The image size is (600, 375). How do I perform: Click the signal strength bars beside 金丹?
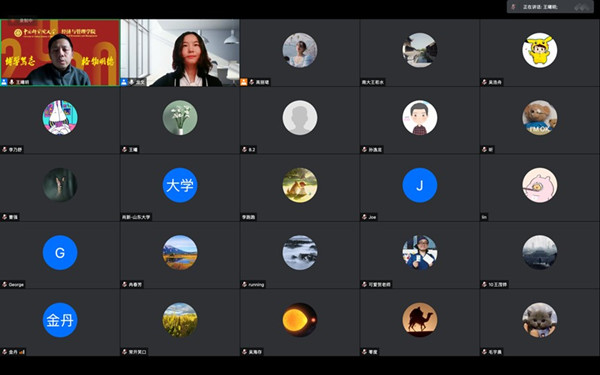click(x=22, y=352)
